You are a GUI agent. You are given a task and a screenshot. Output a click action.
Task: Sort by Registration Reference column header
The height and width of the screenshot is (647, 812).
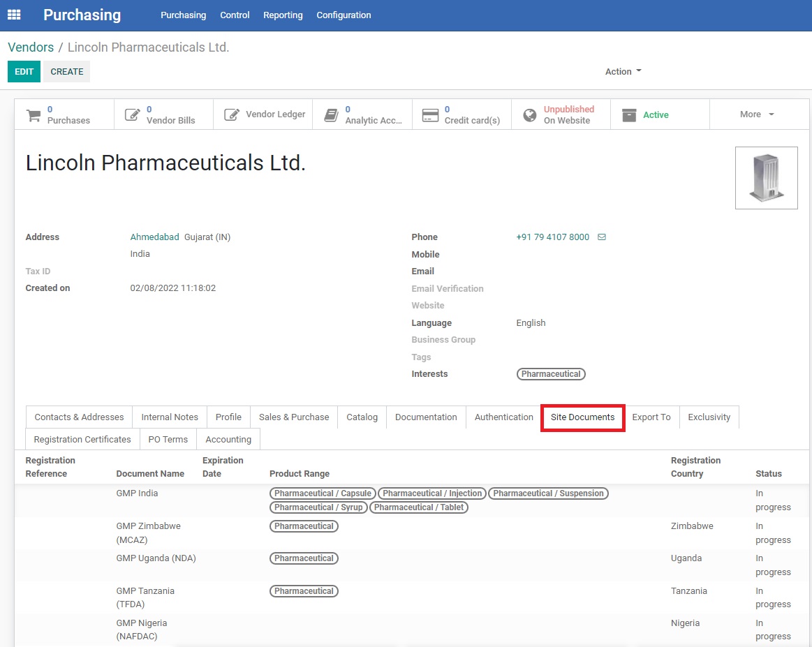pyautogui.click(x=50, y=467)
